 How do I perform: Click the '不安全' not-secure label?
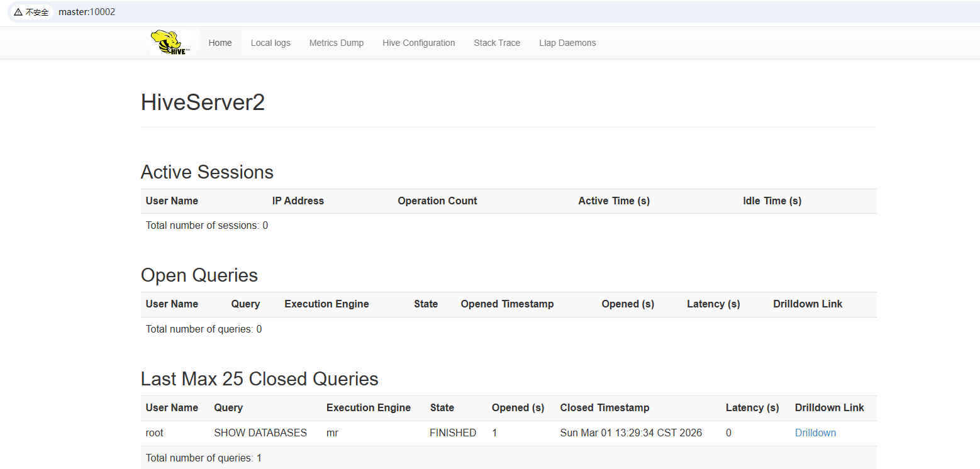(x=37, y=12)
